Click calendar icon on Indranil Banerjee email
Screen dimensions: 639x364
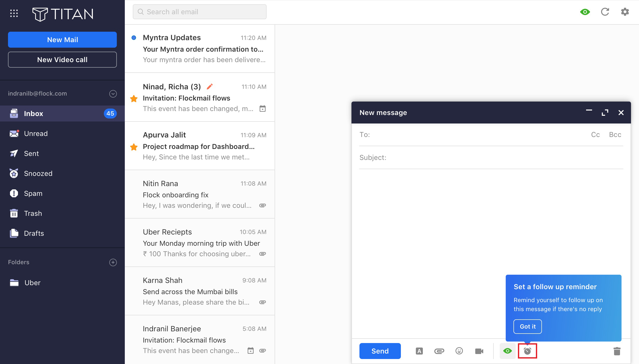click(250, 351)
